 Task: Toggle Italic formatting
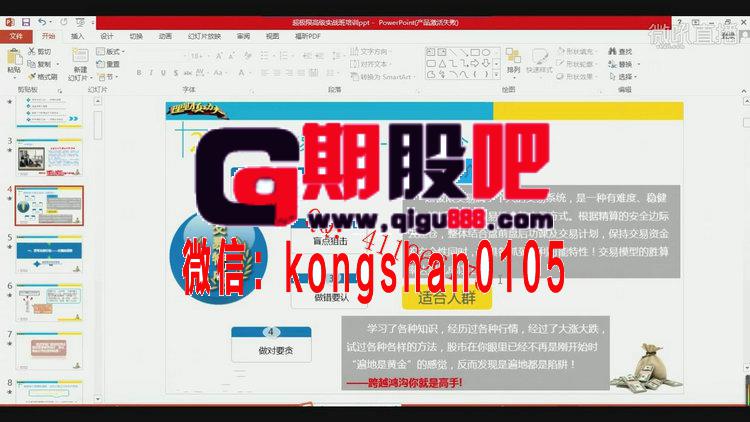click(151, 73)
